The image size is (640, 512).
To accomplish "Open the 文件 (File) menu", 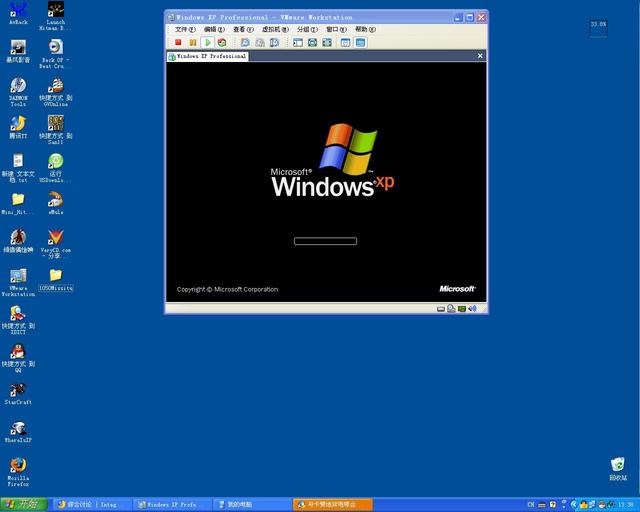I will pos(185,29).
